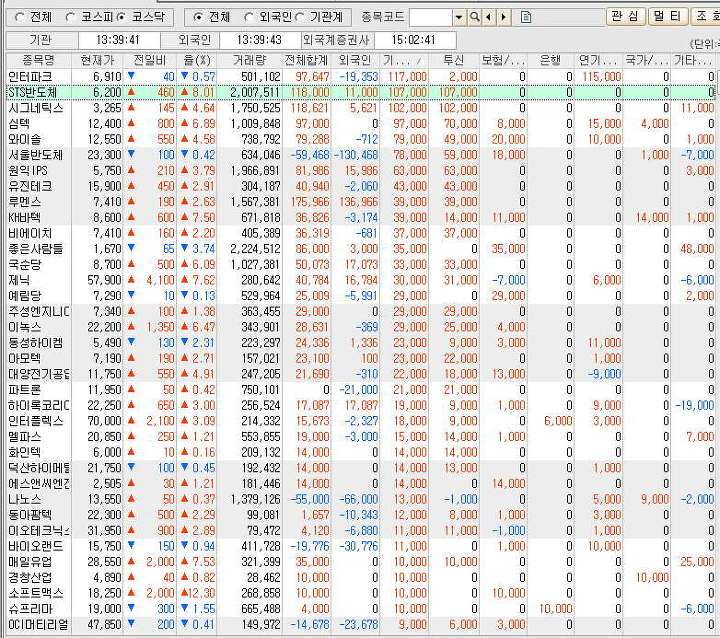Select the 예림당 stock row

point(360,295)
